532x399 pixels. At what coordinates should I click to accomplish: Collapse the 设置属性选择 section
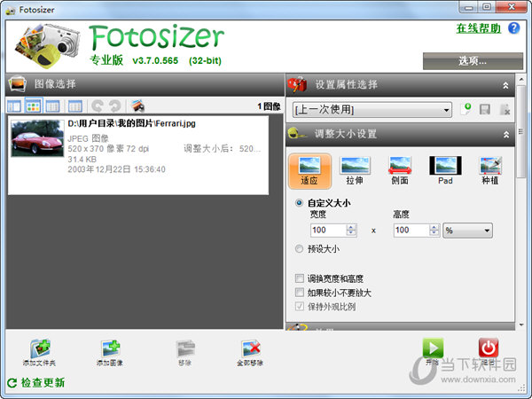click(505, 85)
